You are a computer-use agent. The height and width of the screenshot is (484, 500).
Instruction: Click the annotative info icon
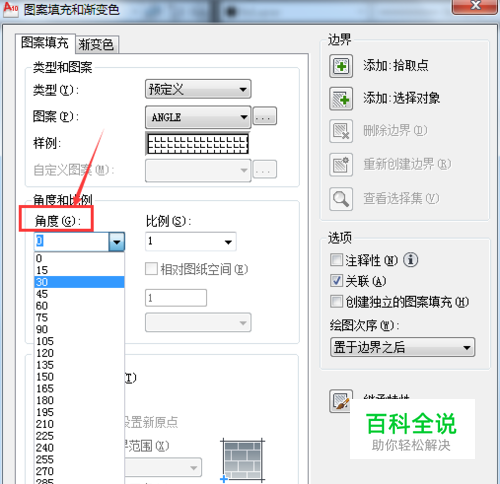[411, 260]
